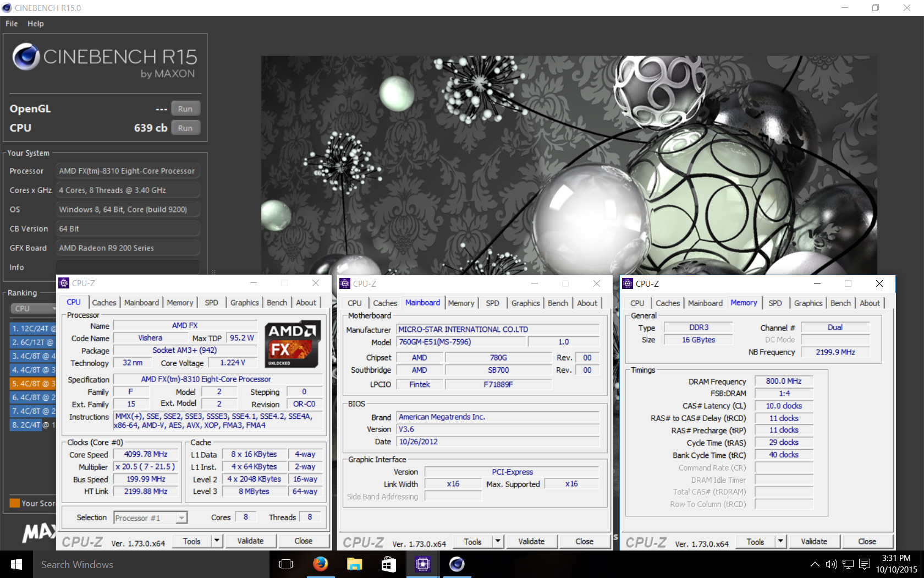Select ranking entry 2. 6C/12T
Screen dimensions: 924x578
tap(33, 342)
